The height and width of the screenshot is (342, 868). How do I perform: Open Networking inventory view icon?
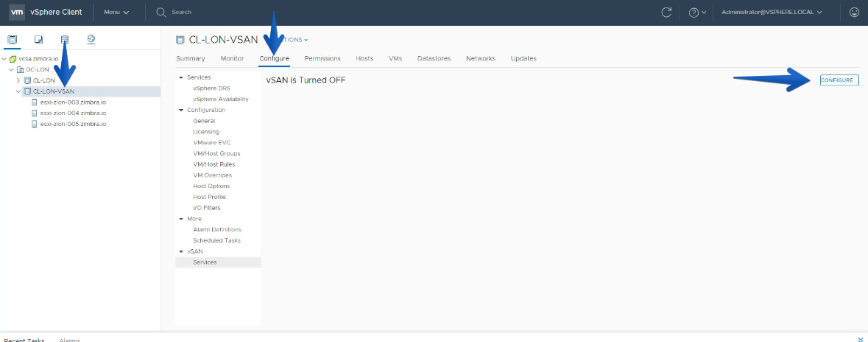pos(91,39)
